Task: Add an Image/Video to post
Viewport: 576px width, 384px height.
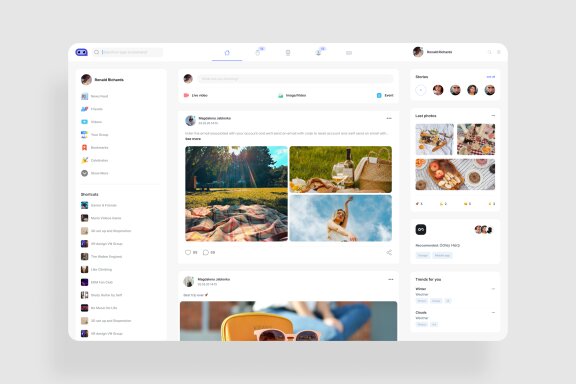Action: pos(292,95)
